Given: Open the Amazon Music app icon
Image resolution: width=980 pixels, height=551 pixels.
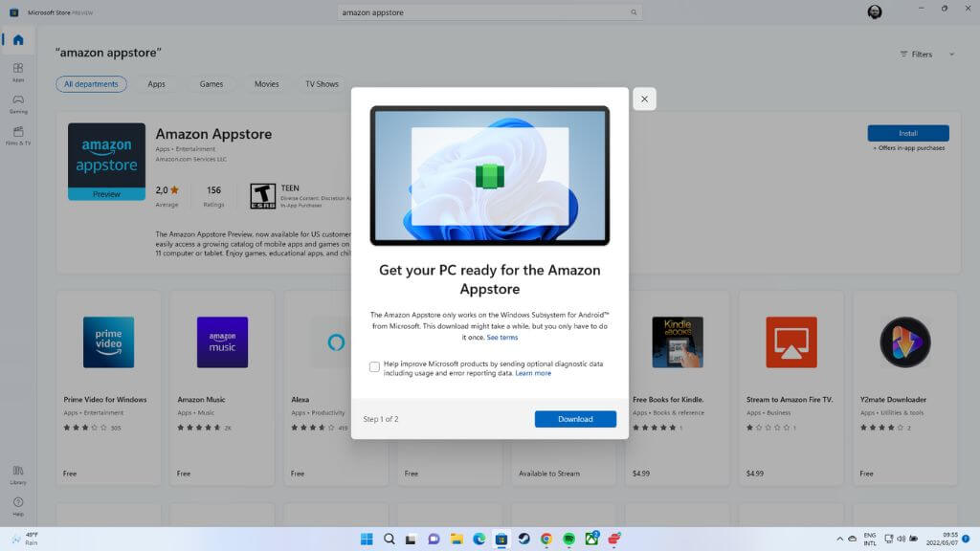Looking at the screenshot, I should (222, 342).
